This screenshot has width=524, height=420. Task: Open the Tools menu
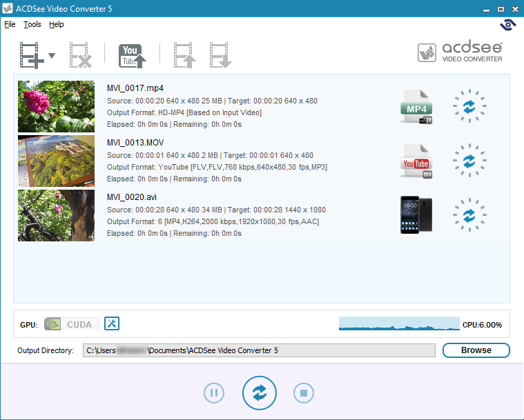click(32, 24)
